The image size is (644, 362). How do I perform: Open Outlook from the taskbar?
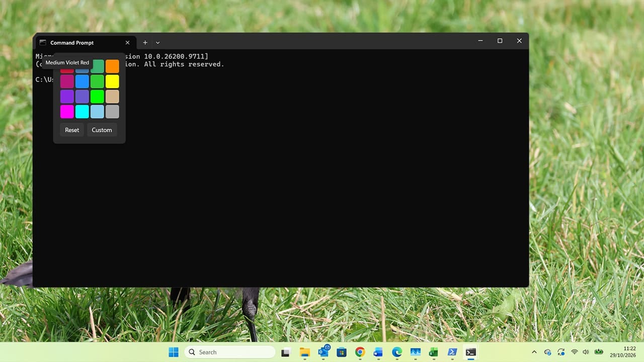[x=323, y=352]
